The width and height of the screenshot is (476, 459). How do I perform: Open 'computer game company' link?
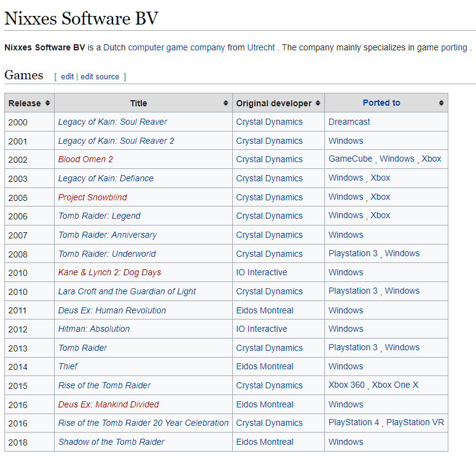click(176, 48)
